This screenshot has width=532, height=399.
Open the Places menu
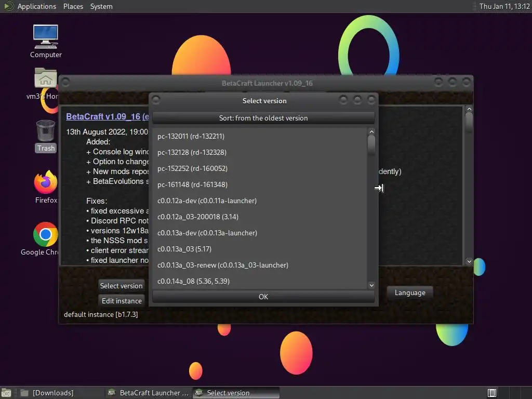[x=73, y=6]
